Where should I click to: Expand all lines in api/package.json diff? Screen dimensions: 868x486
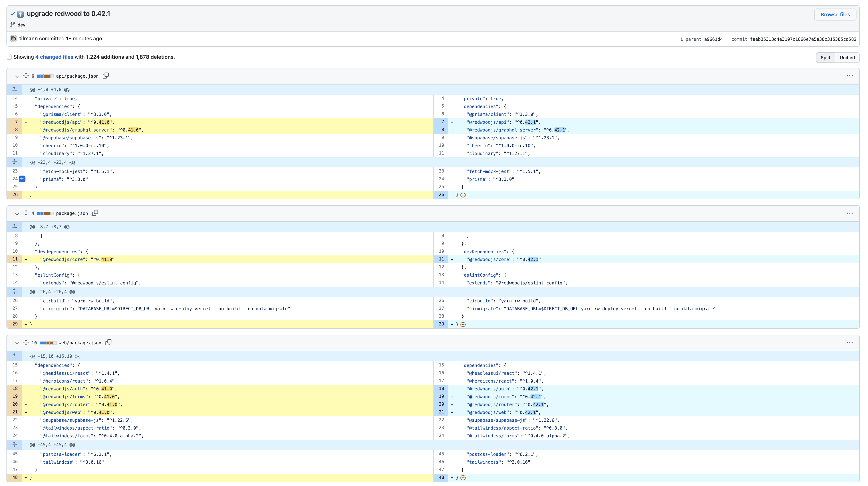(x=26, y=76)
